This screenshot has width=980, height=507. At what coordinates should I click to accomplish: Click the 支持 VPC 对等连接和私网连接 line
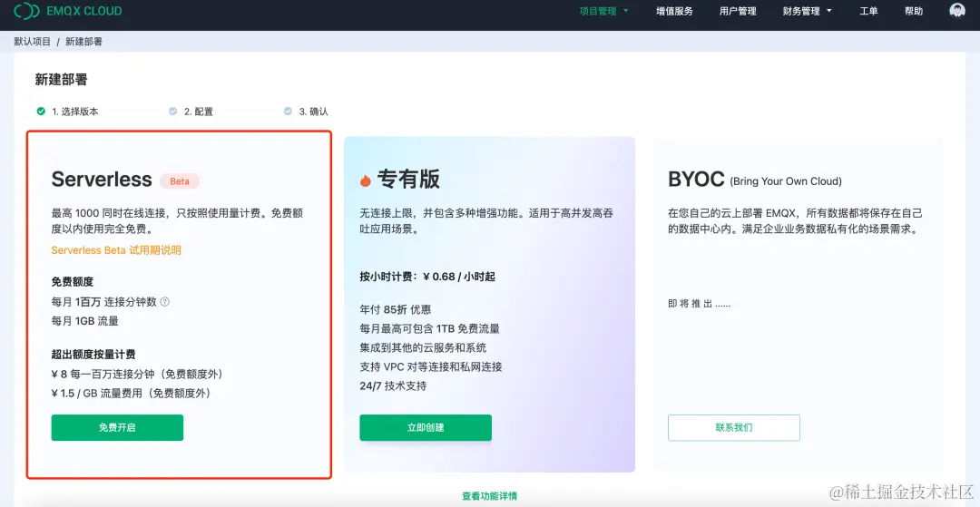point(431,367)
